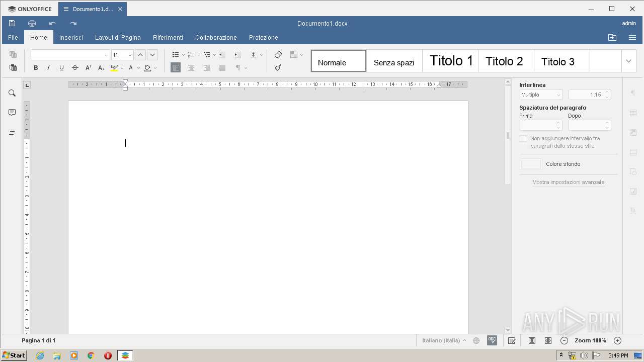Viewport: 644px width, 362px height.
Task: Switch to the Collaborazione tab
Action: tap(216, 37)
